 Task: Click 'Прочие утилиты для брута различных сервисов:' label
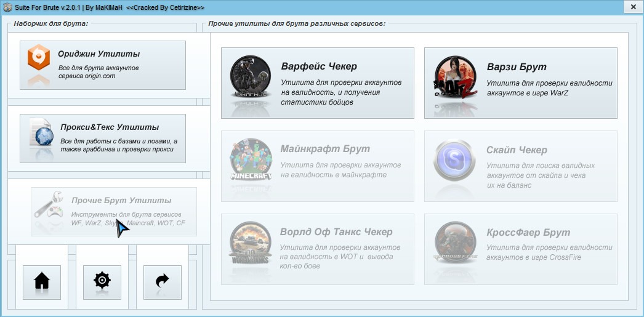[x=297, y=23]
